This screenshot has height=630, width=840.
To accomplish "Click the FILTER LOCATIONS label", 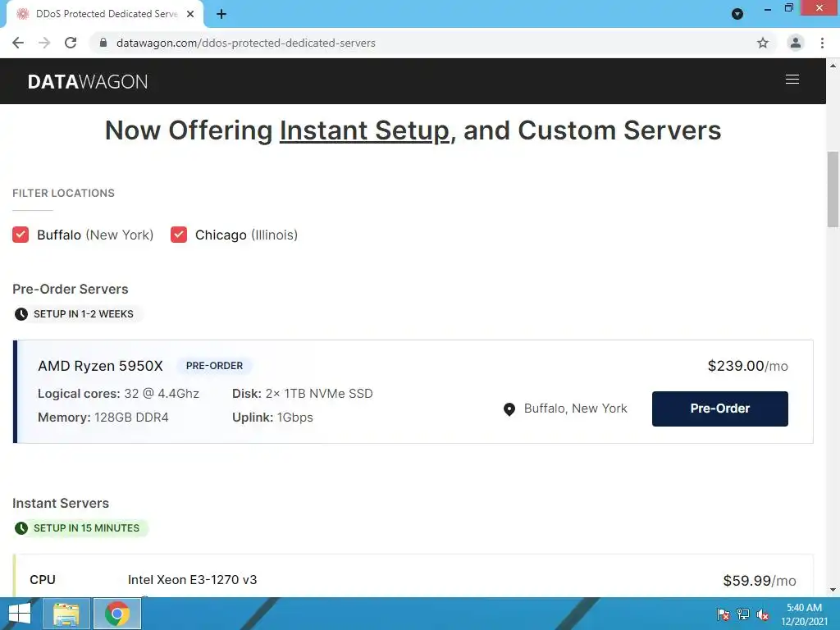I will click(63, 194).
